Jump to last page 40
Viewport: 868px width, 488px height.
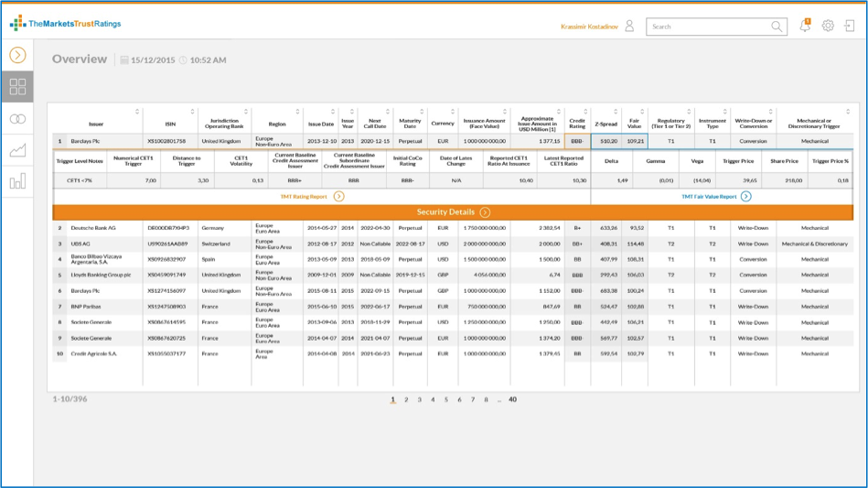(x=512, y=399)
